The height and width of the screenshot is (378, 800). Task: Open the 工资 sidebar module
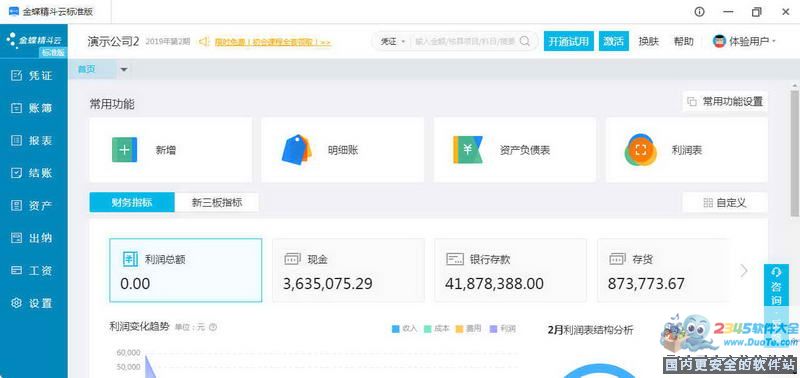33,270
